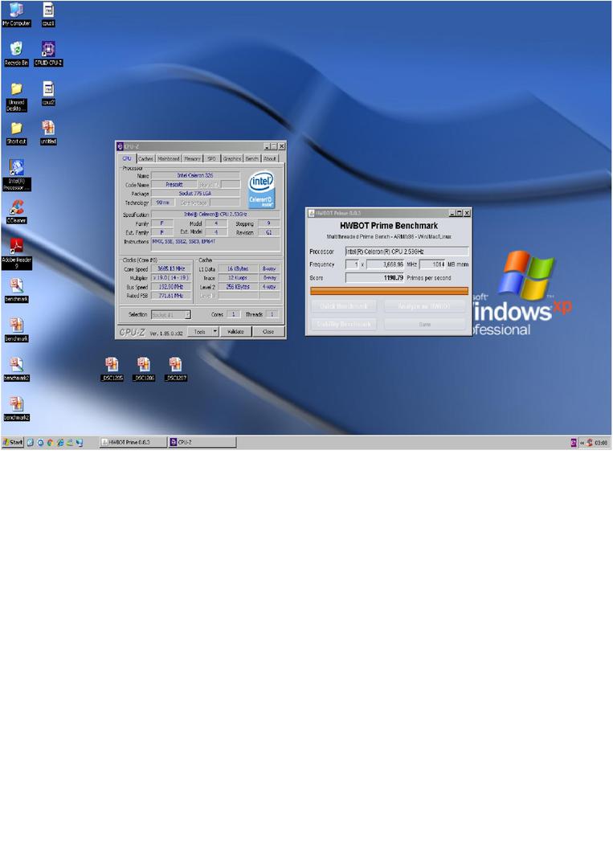Click the Analyze at HWBOT button

pyautogui.click(x=425, y=306)
